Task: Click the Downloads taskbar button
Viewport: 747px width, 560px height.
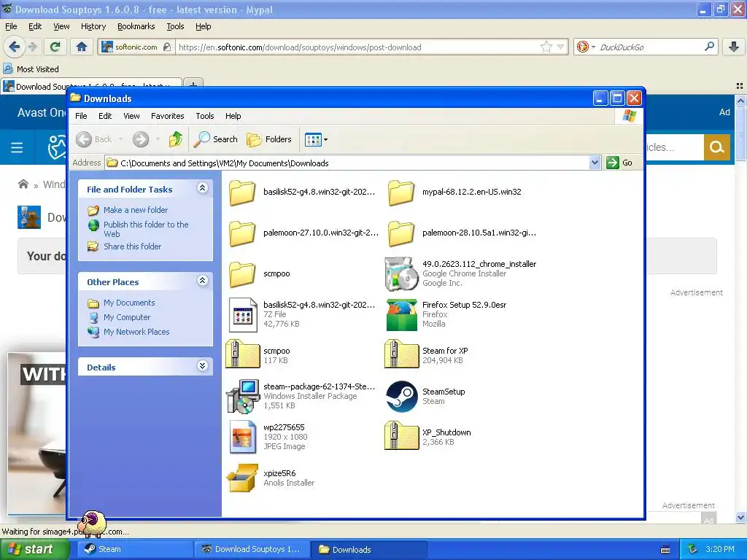Action: pos(368,550)
